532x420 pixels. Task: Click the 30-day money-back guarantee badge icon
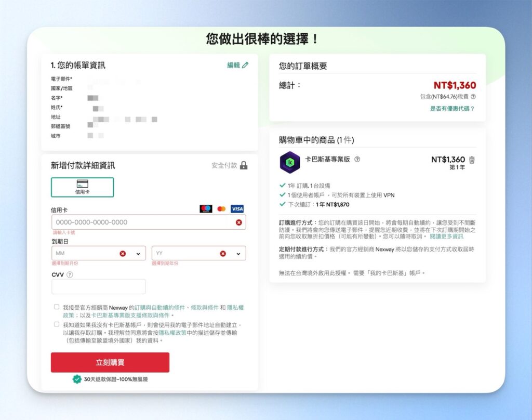pos(77,379)
